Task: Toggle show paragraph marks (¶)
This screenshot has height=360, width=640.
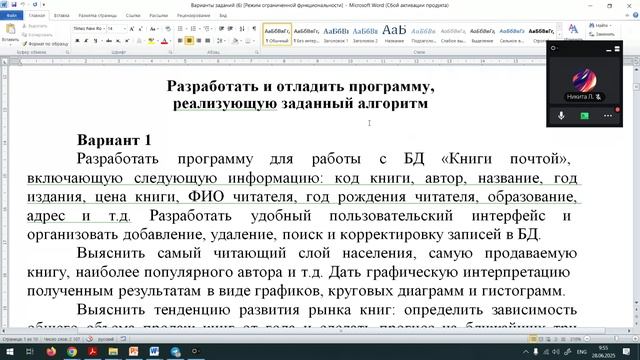Action: 254,29
